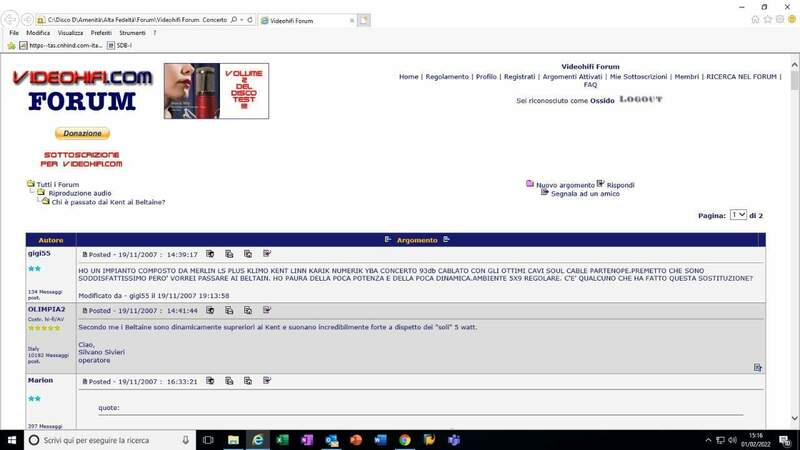The image size is (800, 450).
Task: Click the Nuovo argomento folder icon
Action: [x=530, y=185]
